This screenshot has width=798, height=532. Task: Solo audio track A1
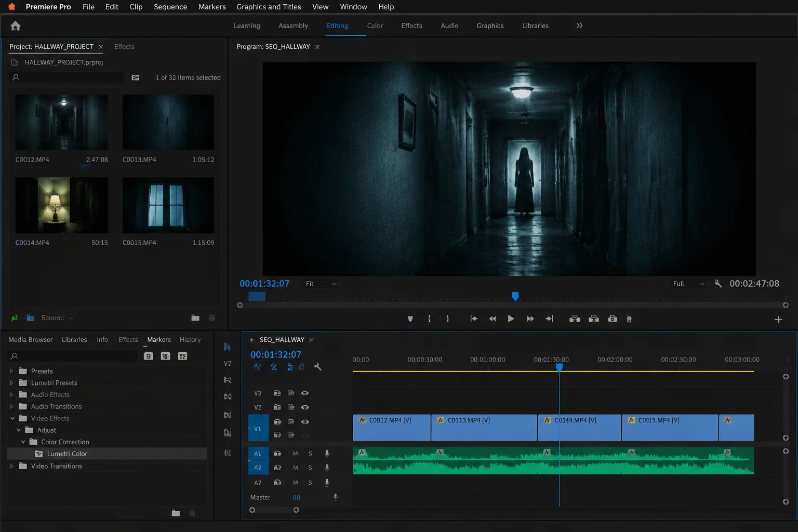(310, 453)
